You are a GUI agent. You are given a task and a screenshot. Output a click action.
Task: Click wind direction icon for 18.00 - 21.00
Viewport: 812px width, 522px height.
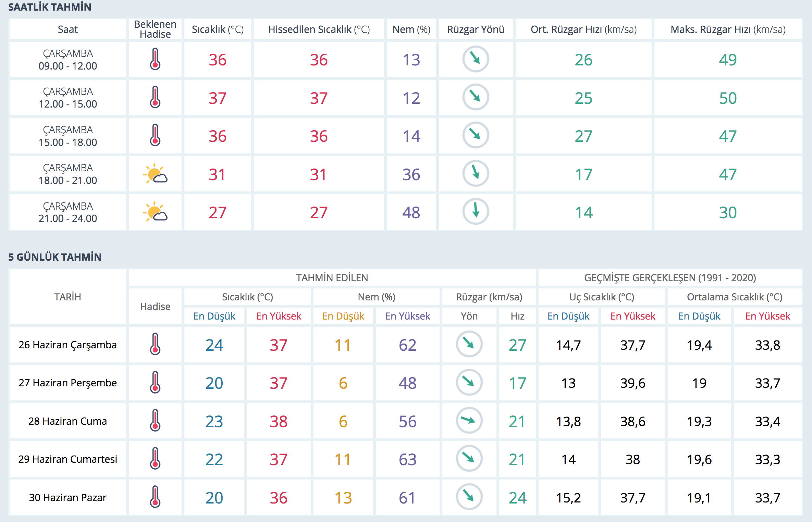tap(476, 174)
